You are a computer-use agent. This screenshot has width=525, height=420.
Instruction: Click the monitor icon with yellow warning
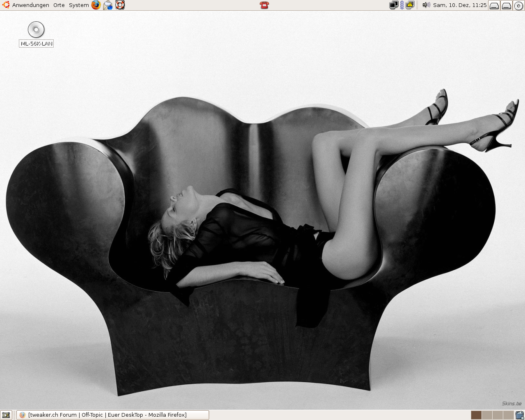point(409,5)
